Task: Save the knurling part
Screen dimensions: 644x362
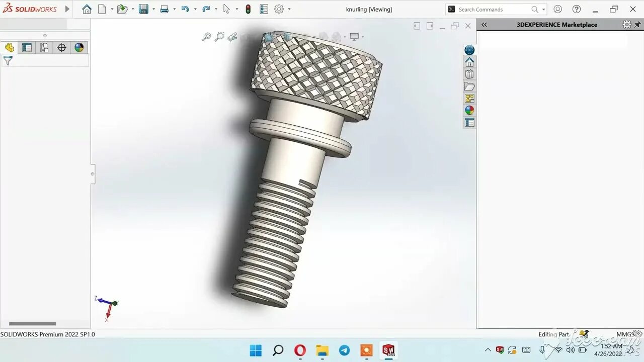Action: (143, 9)
